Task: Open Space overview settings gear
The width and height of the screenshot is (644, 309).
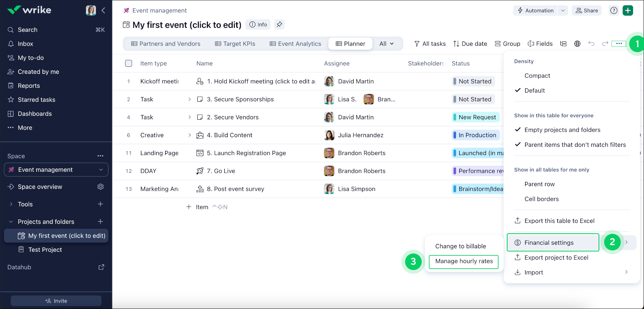Action: [100, 187]
